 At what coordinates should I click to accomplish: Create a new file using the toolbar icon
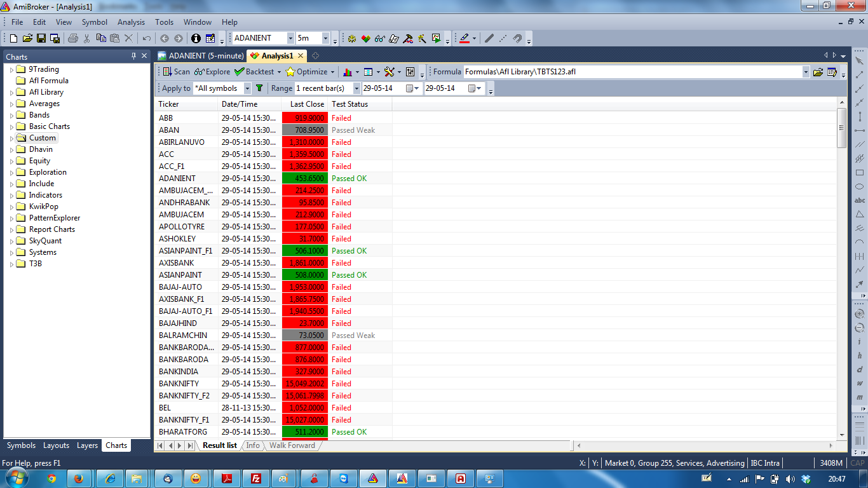[x=13, y=38]
